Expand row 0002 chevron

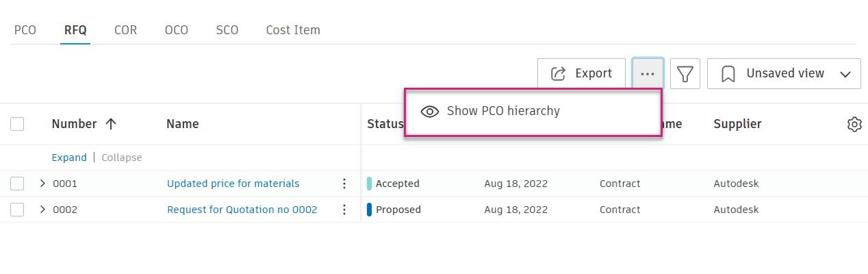tap(42, 210)
